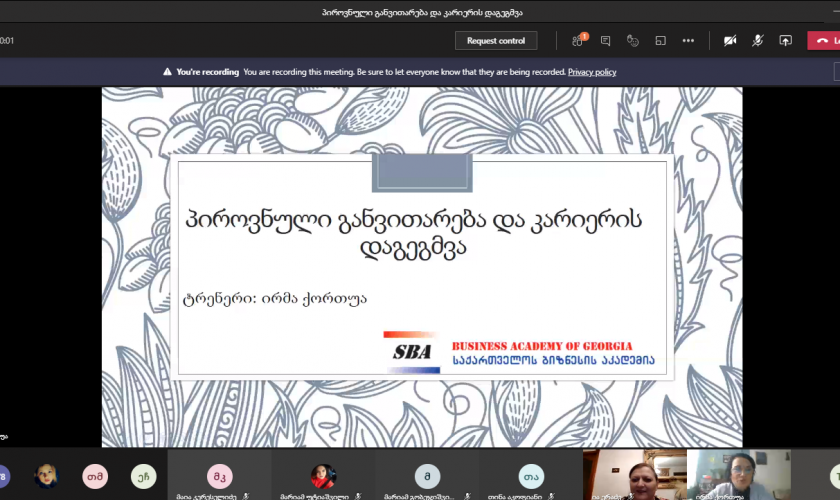Image resolution: width=840 pixels, height=500 pixels.
Task: Click the red Leave call button
Action: (x=824, y=41)
